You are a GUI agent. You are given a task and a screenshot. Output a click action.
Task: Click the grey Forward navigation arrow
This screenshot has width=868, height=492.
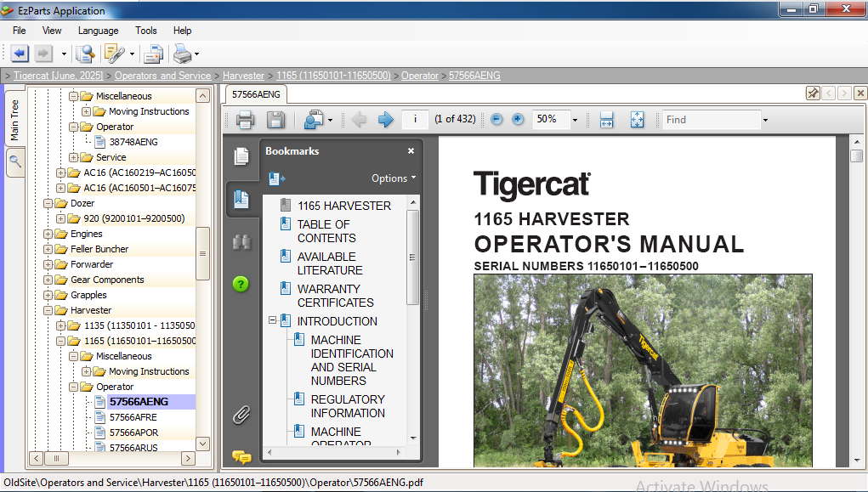[43, 54]
